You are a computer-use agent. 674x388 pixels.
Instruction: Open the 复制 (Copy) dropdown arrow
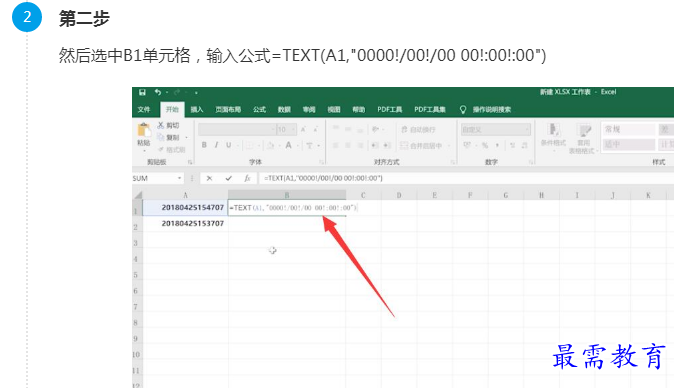coord(187,137)
